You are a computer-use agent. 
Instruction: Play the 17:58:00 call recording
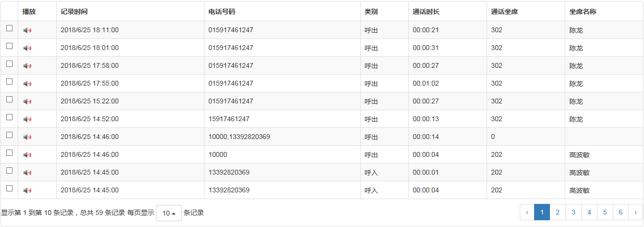coord(27,66)
